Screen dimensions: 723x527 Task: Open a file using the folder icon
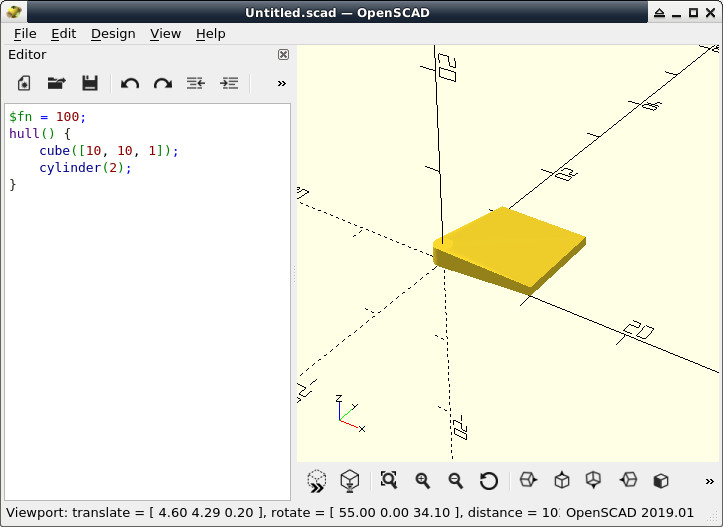point(57,83)
